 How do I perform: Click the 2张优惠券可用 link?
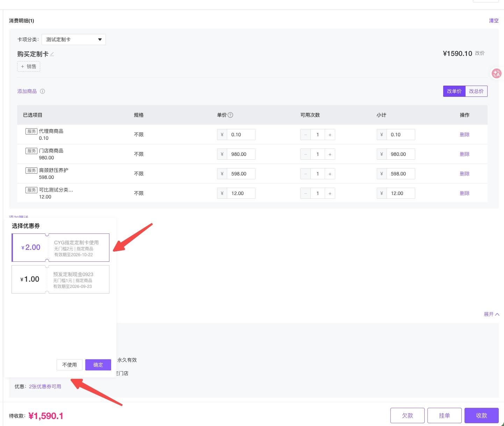point(45,387)
